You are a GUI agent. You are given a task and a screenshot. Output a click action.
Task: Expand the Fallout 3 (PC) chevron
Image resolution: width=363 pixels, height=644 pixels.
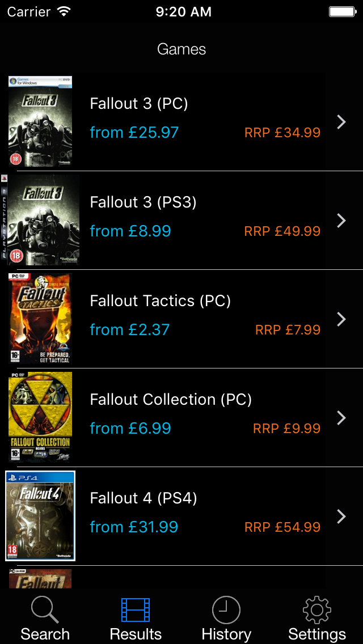[x=341, y=121]
